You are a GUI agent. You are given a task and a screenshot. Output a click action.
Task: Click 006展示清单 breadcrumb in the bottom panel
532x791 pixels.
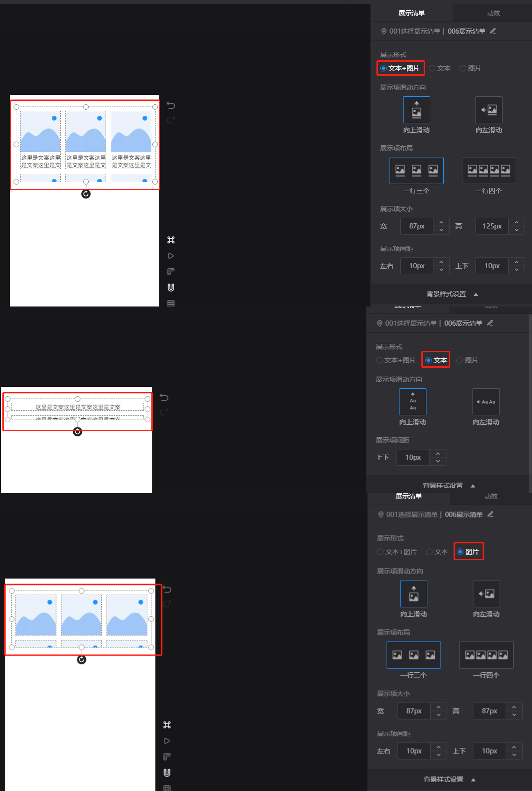[464, 514]
